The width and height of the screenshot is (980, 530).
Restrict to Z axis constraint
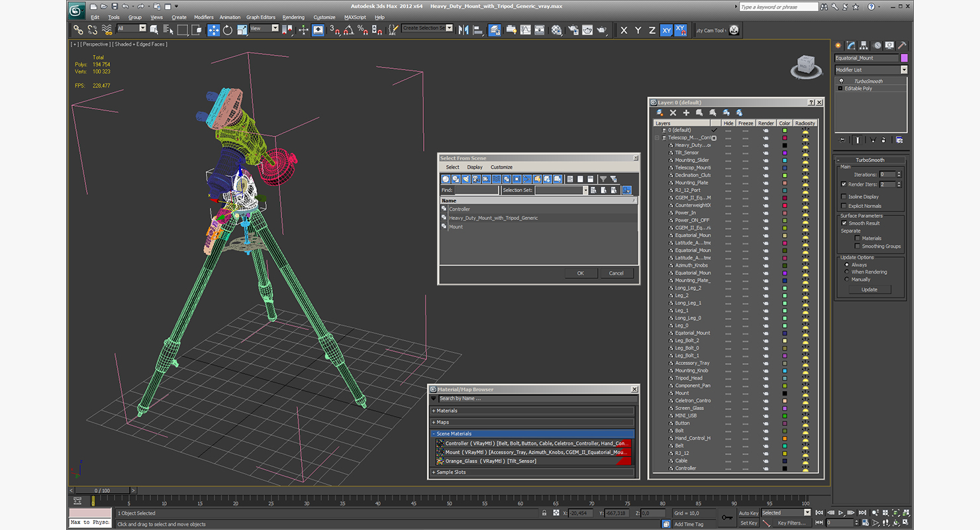(652, 30)
